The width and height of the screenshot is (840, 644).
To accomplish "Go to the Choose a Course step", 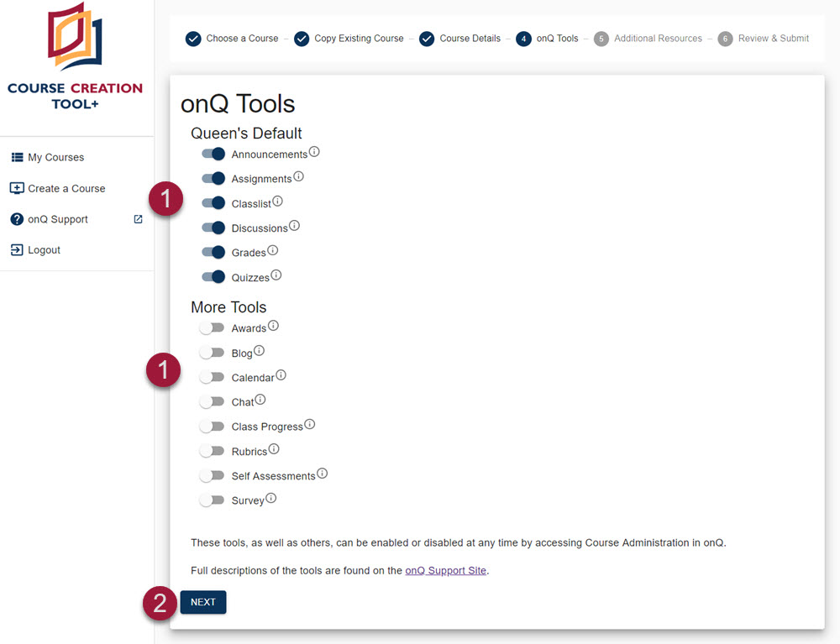I will (193, 38).
